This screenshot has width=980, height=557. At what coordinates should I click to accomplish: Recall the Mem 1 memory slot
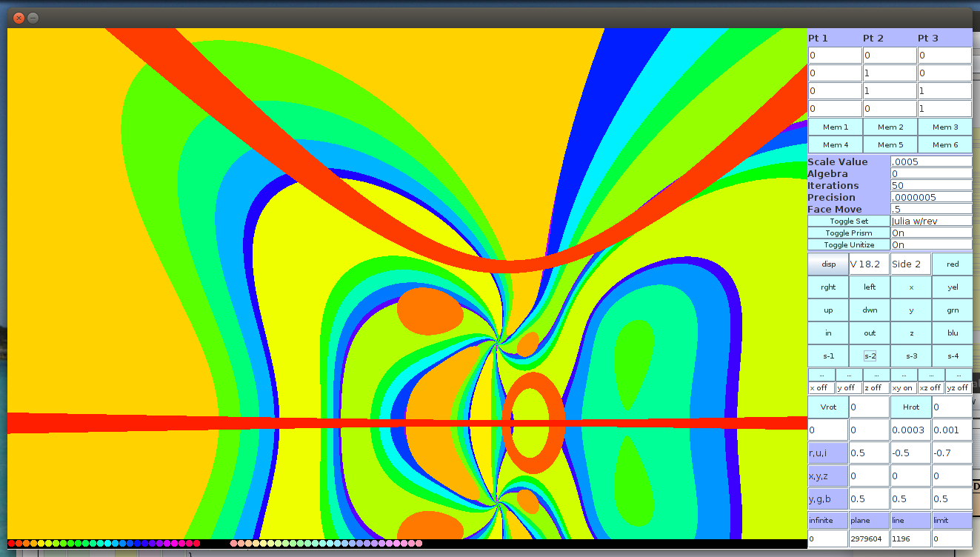[836, 127]
